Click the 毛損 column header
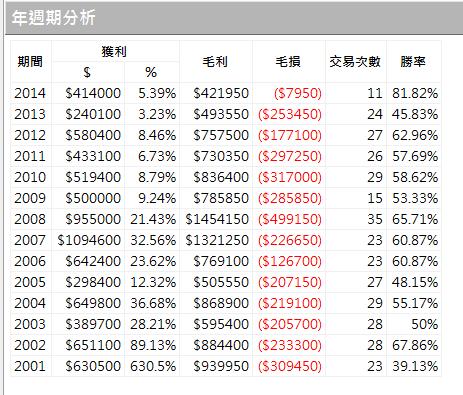 288,62
